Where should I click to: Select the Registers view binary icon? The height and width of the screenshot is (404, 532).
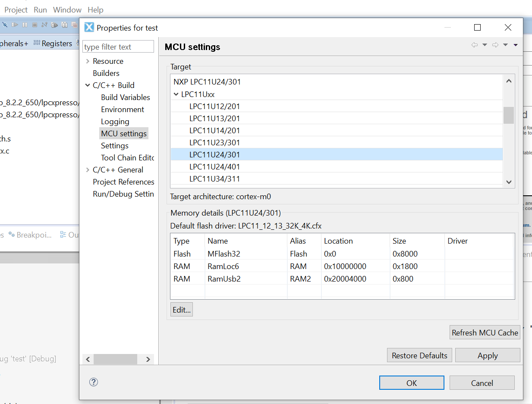pyautogui.click(x=37, y=42)
